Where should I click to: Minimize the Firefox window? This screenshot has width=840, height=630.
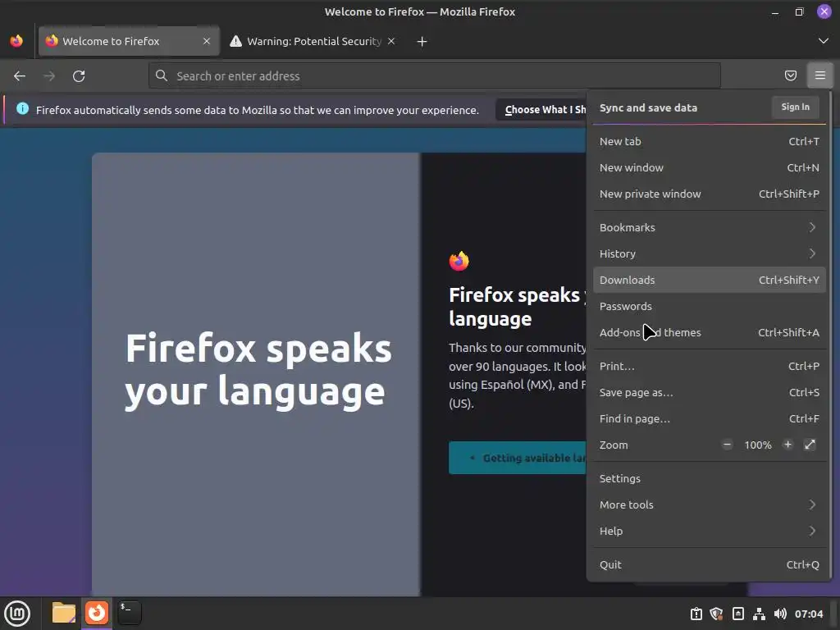(775, 11)
